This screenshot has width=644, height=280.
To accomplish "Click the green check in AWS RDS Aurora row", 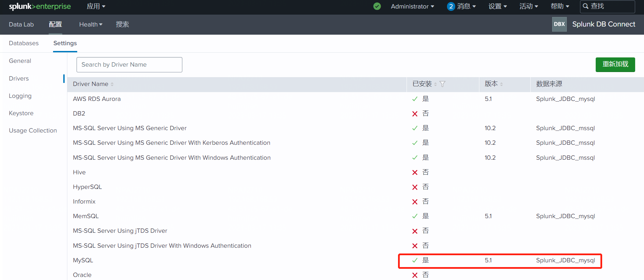I will click(x=415, y=99).
